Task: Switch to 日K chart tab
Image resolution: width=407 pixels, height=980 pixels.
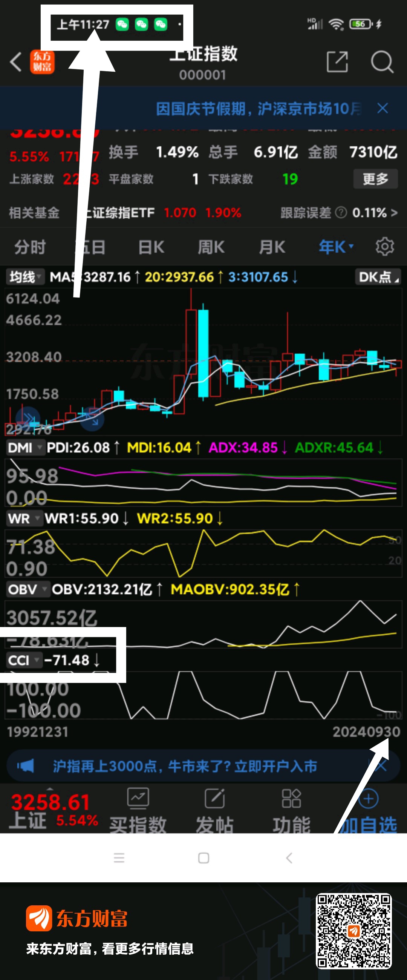Action: click(151, 247)
